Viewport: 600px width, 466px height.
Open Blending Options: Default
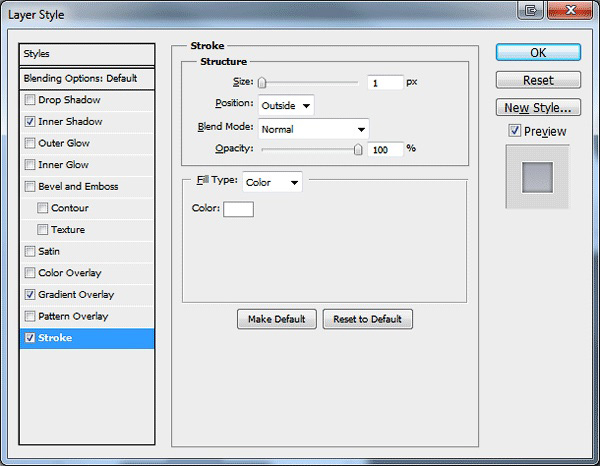tap(87, 78)
